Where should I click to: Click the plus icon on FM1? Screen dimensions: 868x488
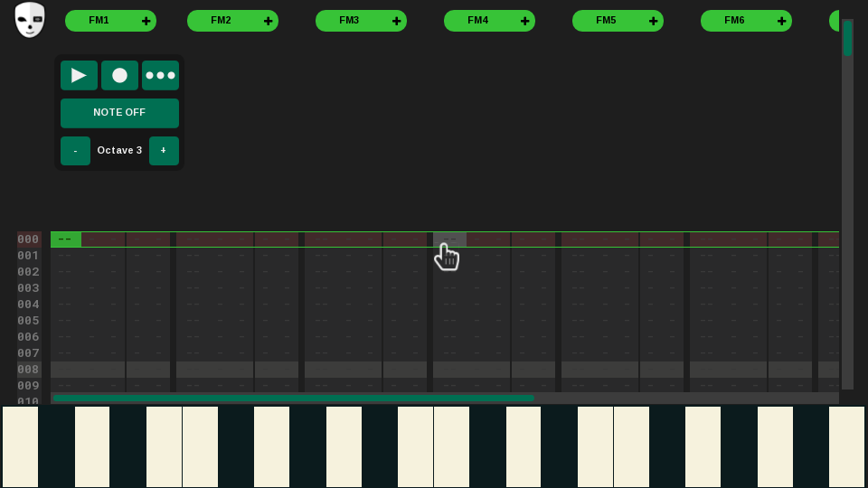[146, 21]
